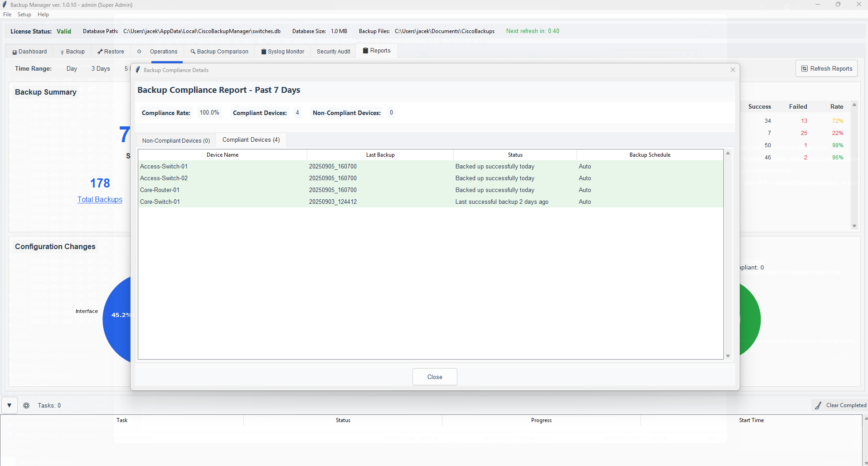Click the tasks gear icon
The width and height of the screenshot is (868, 466).
[x=26, y=405]
